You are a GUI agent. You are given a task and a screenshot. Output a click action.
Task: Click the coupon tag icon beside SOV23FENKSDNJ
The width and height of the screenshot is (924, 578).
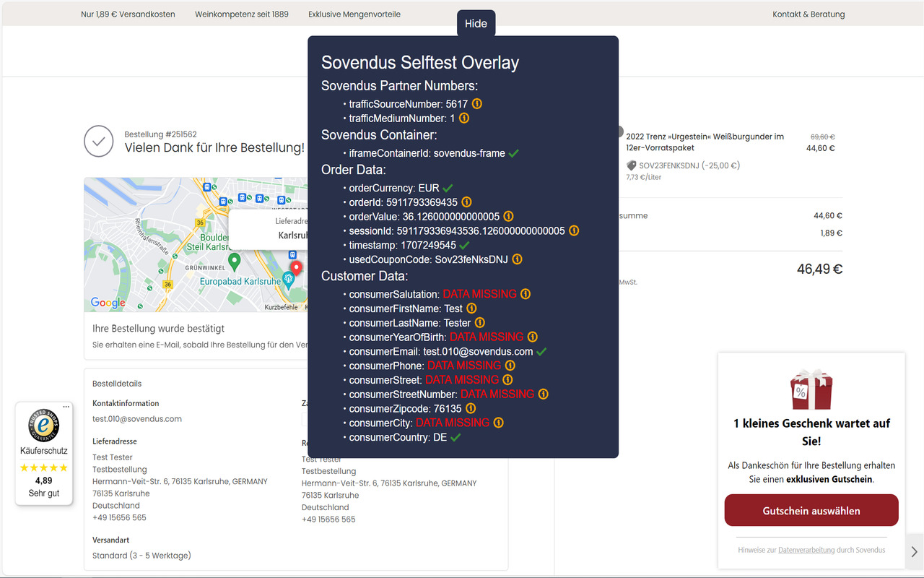click(x=632, y=165)
